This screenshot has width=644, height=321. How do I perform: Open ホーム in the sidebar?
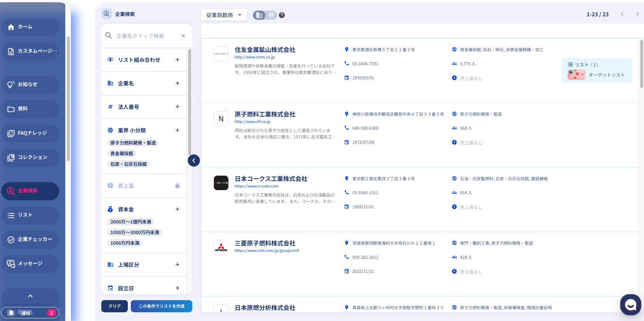[30, 27]
